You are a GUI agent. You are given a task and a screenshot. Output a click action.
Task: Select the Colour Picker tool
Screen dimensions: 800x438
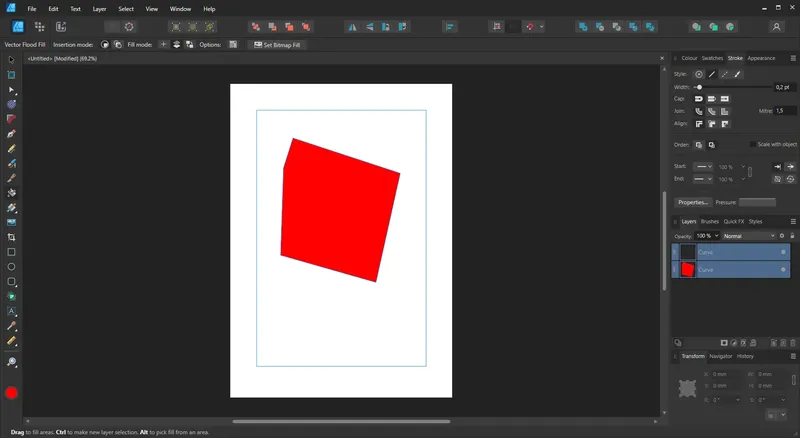click(x=11, y=326)
